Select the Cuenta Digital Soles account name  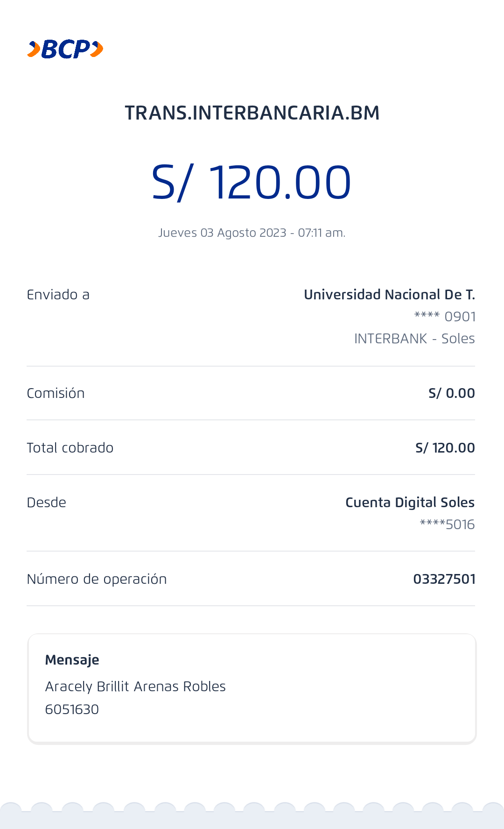pos(410,503)
